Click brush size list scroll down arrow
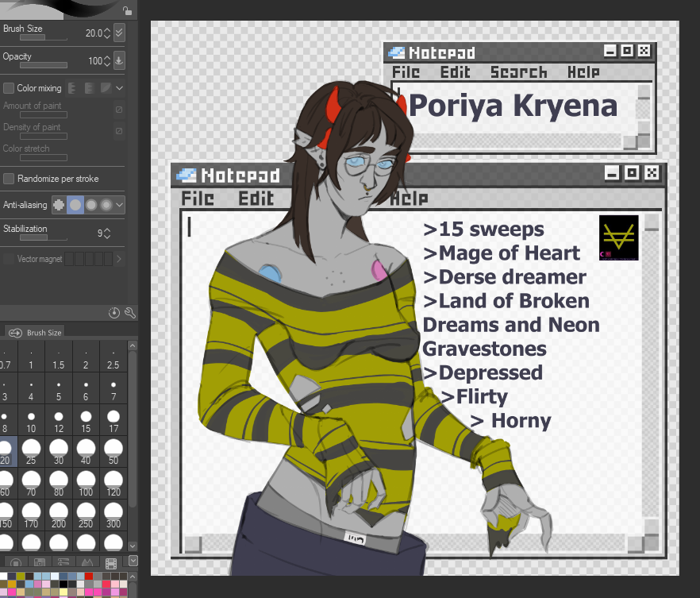This screenshot has width=700, height=598. pos(132,546)
